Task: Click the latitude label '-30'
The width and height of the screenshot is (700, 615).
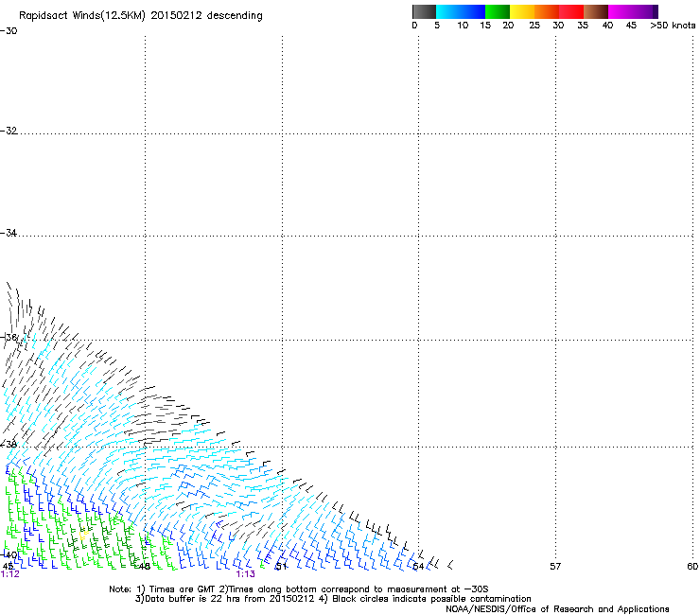Action: pos(9,31)
